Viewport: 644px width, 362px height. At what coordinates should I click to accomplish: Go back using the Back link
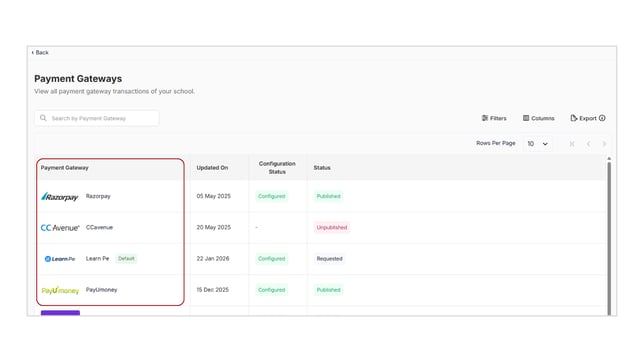point(40,53)
